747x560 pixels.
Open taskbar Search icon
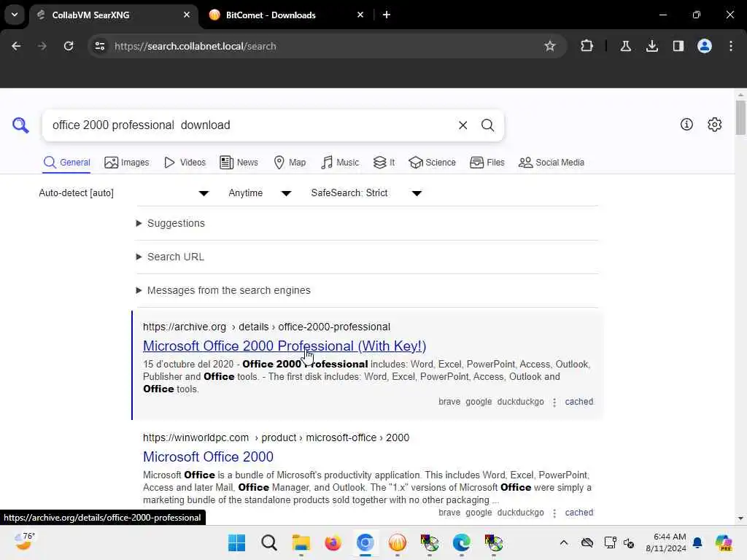point(268,542)
